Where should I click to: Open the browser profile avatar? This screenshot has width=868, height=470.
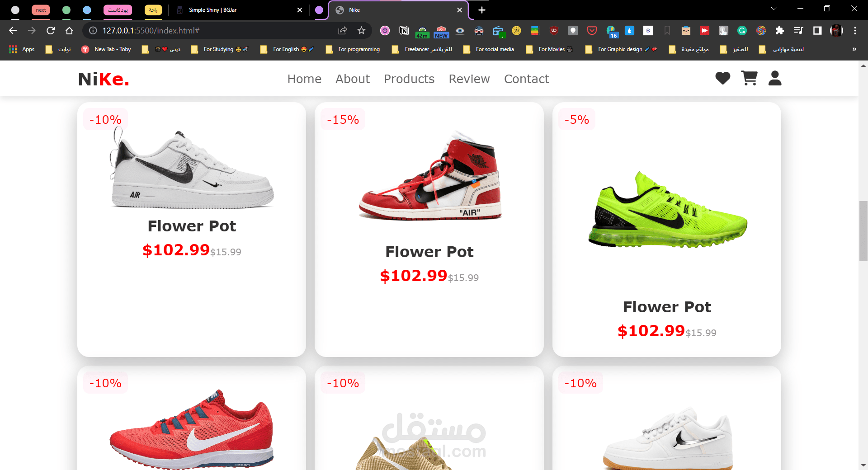tap(836, 30)
